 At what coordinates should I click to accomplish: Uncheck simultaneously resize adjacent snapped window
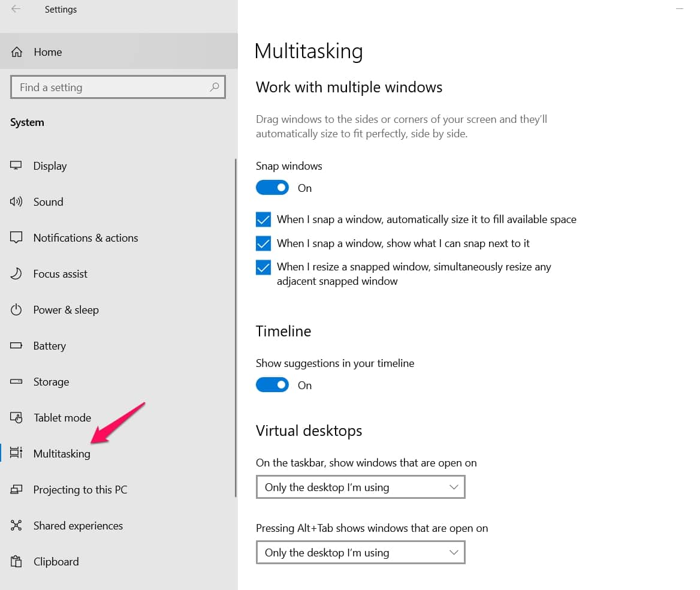(x=263, y=267)
